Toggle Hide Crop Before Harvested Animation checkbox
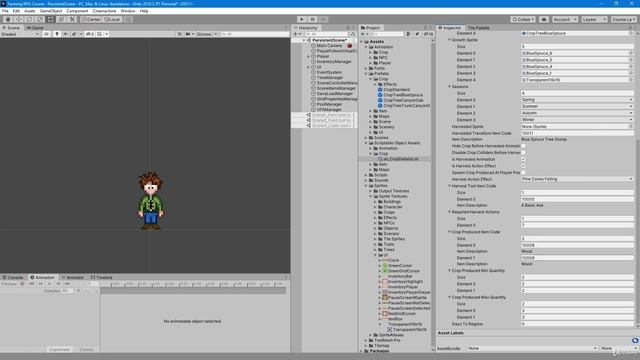 (523, 146)
